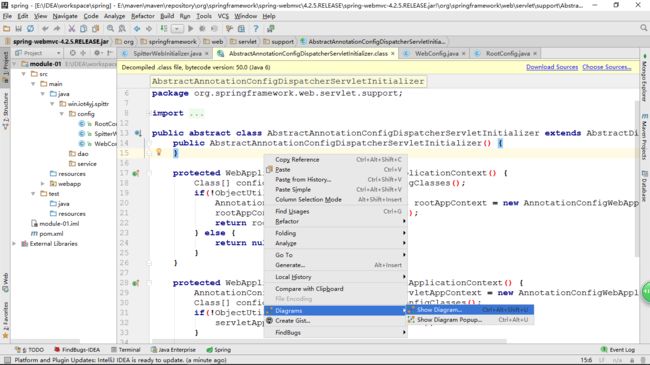Open the Navigate menu
The image size is (650, 365).
(x=65, y=16)
